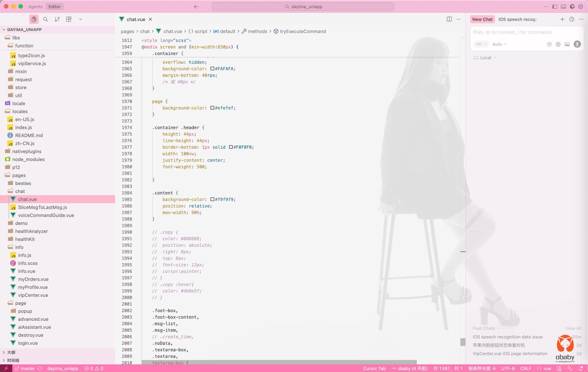
Task: Click the #FAFAFA color swatch in code
Action: [212, 69]
